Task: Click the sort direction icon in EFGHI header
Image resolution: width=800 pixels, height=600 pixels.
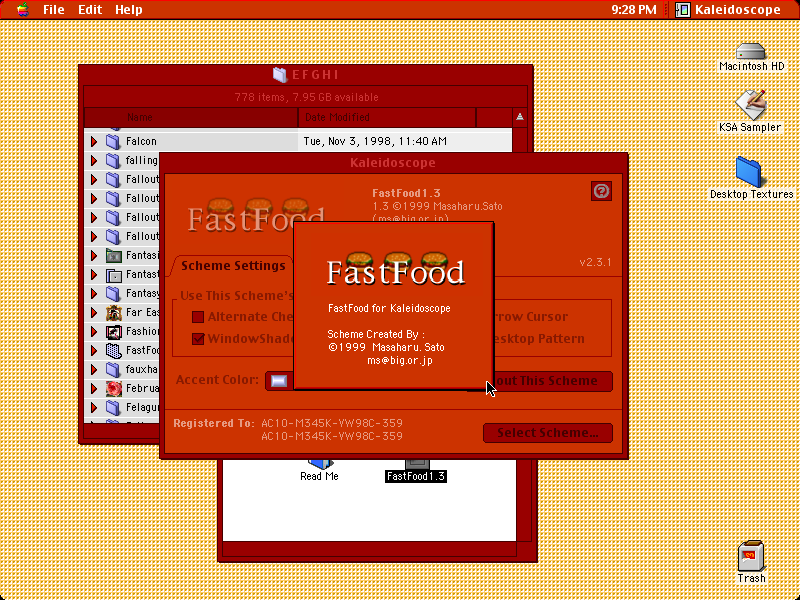Action: [519, 117]
